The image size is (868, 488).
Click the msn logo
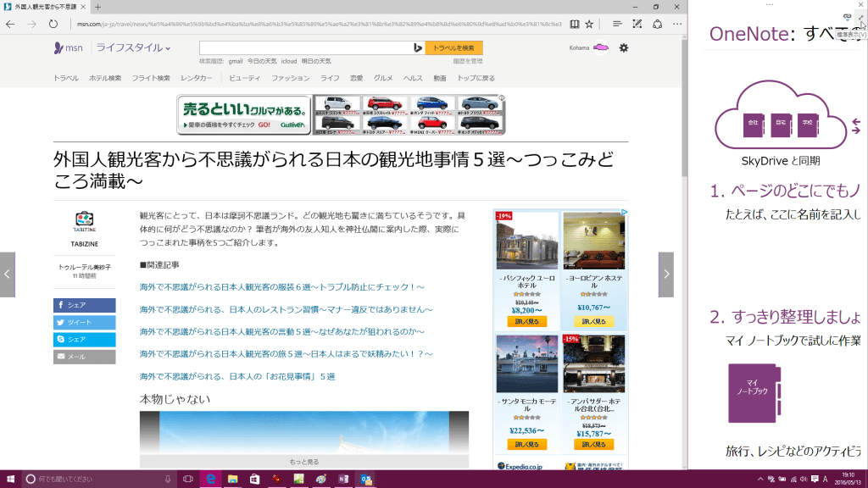tap(68, 47)
